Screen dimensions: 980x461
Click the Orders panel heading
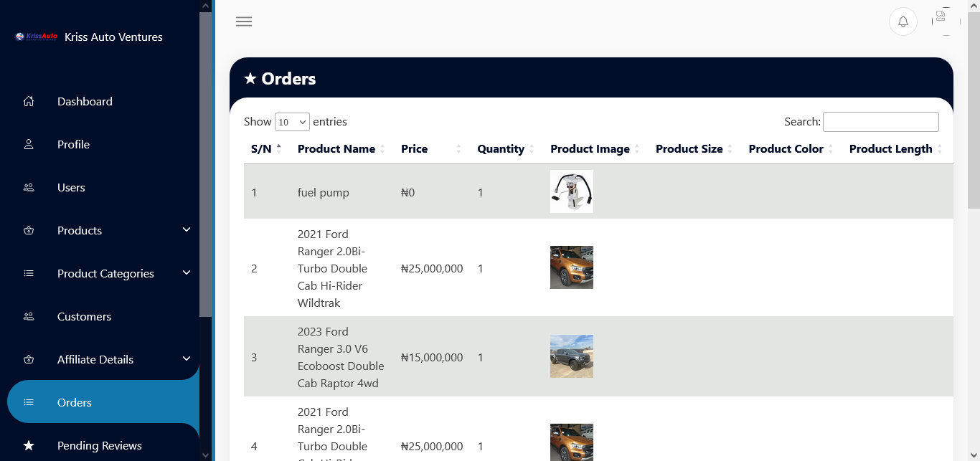tap(280, 79)
